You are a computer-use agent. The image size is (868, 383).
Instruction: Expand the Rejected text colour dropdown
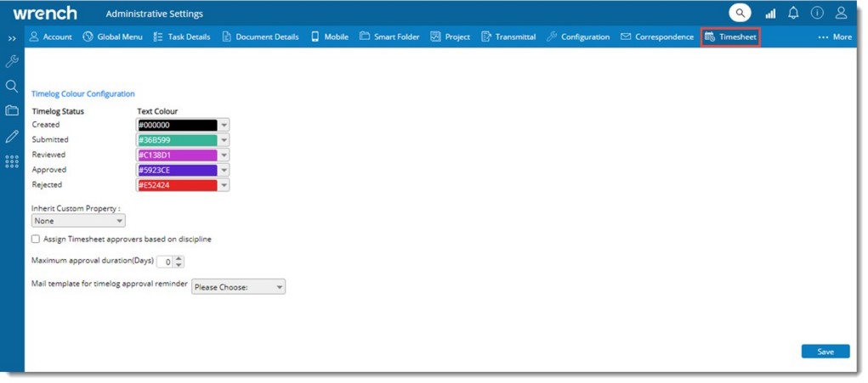(224, 185)
